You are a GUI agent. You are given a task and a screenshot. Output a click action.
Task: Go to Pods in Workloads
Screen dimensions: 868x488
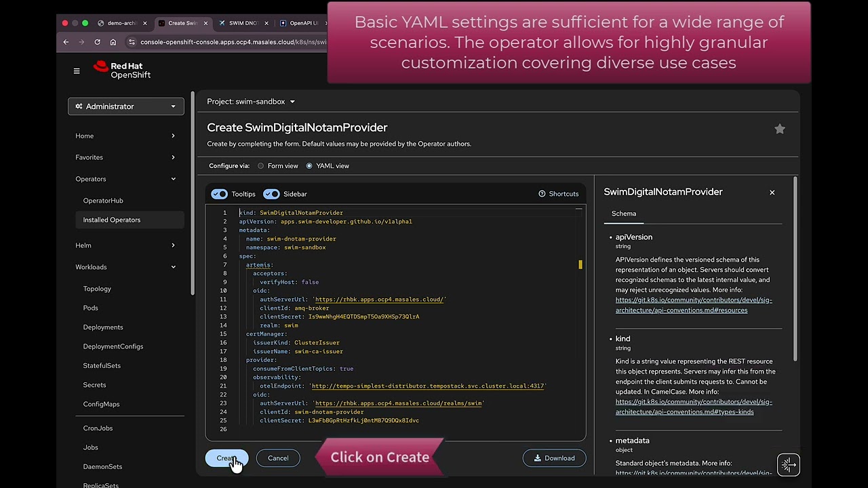91,308
